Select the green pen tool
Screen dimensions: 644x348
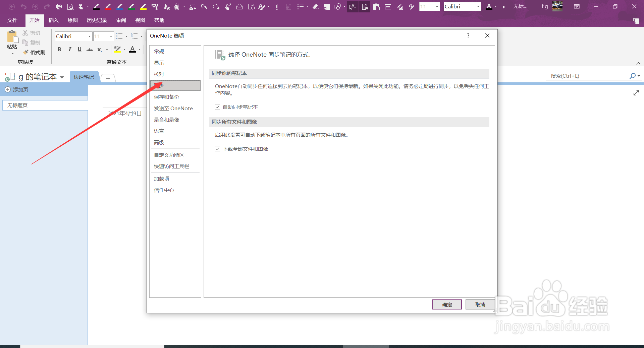131,6
